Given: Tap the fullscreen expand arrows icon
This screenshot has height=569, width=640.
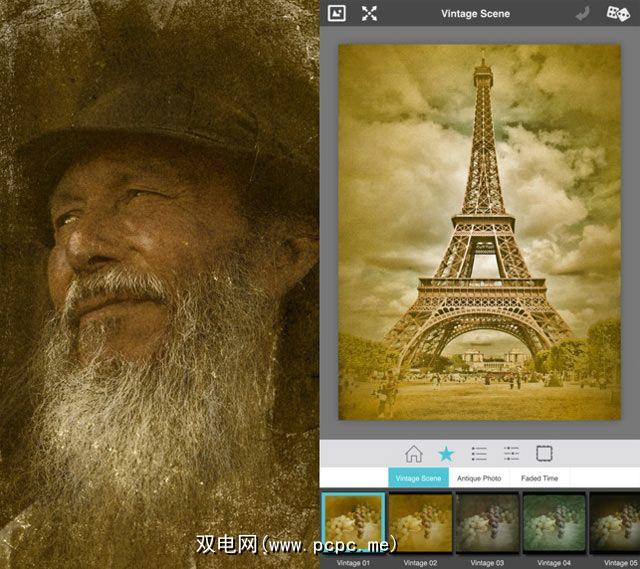Looking at the screenshot, I should 369,13.
